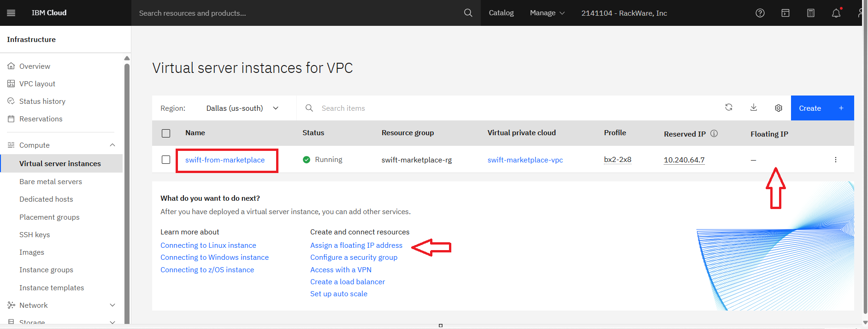The image size is (868, 329).
Task: Open the Catalog menu
Action: pos(501,13)
